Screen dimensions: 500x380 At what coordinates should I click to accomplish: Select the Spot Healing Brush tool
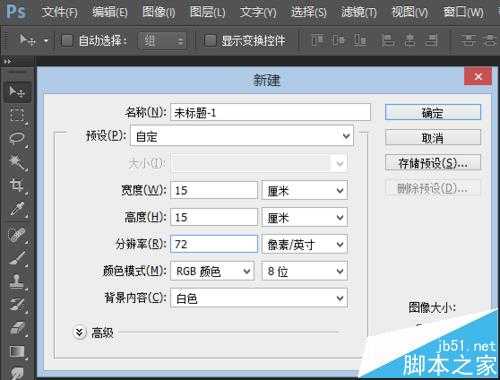point(17,235)
